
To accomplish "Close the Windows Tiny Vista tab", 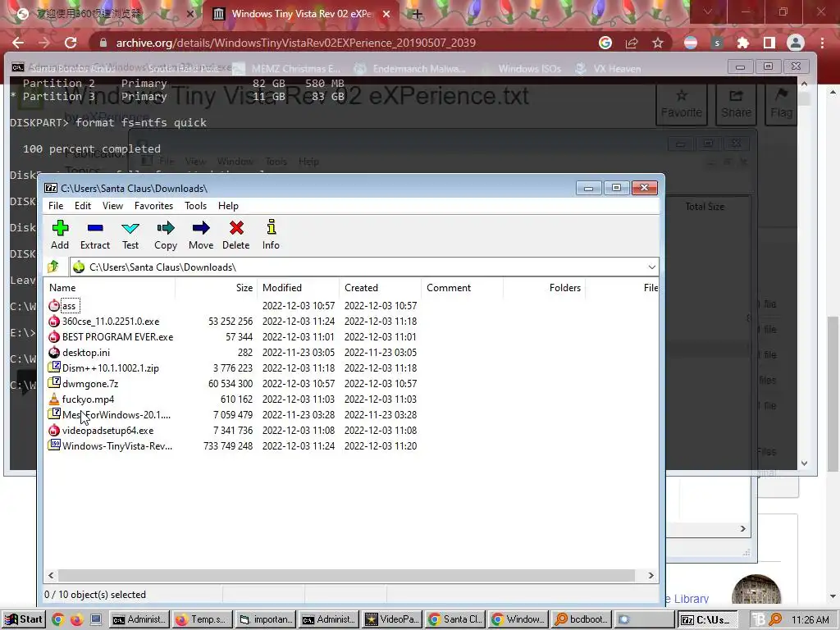I will coord(386,14).
